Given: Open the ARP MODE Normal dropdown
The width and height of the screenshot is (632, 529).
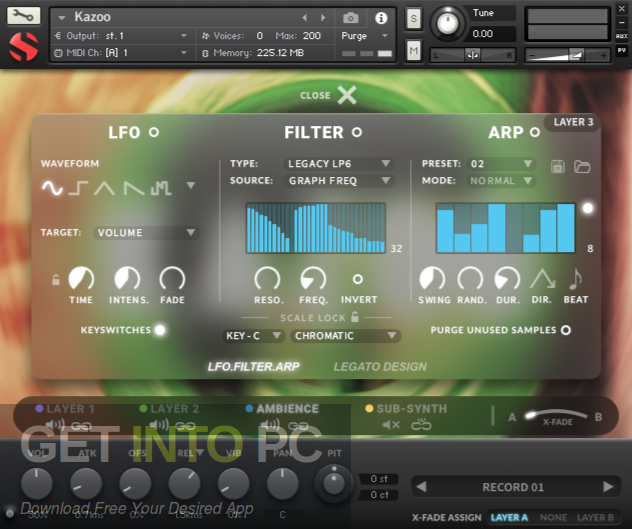Looking at the screenshot, I should [x=501, y=181].
